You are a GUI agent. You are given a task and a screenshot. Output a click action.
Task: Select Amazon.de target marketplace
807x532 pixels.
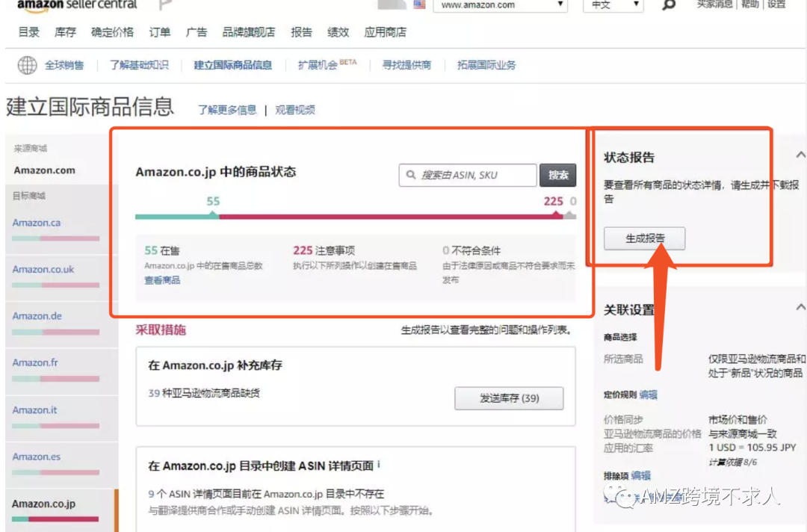pyautogui.click(x=37, y=316)
